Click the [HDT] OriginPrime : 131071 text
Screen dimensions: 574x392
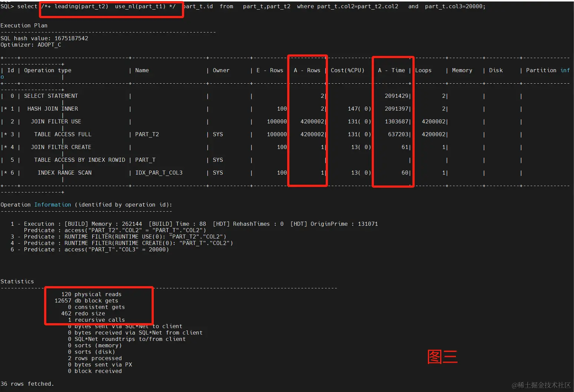coord(334,224)
